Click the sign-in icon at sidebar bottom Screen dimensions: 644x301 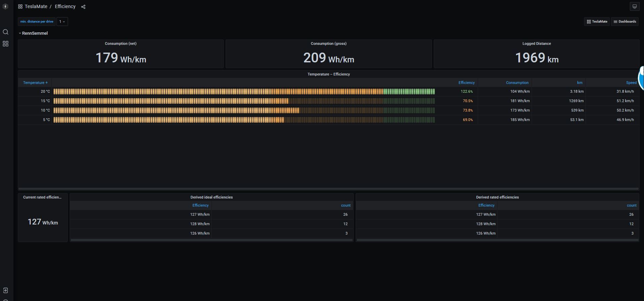point(5,290)
